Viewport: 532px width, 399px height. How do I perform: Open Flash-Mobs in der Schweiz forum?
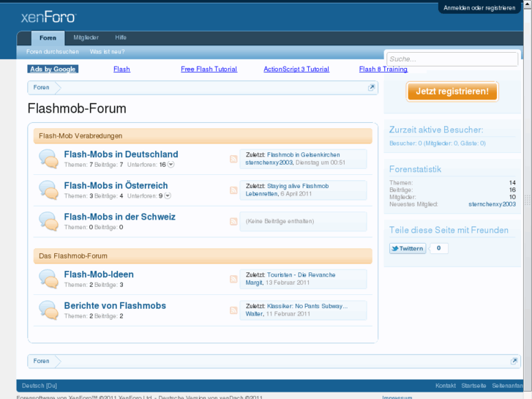point(120,217)
